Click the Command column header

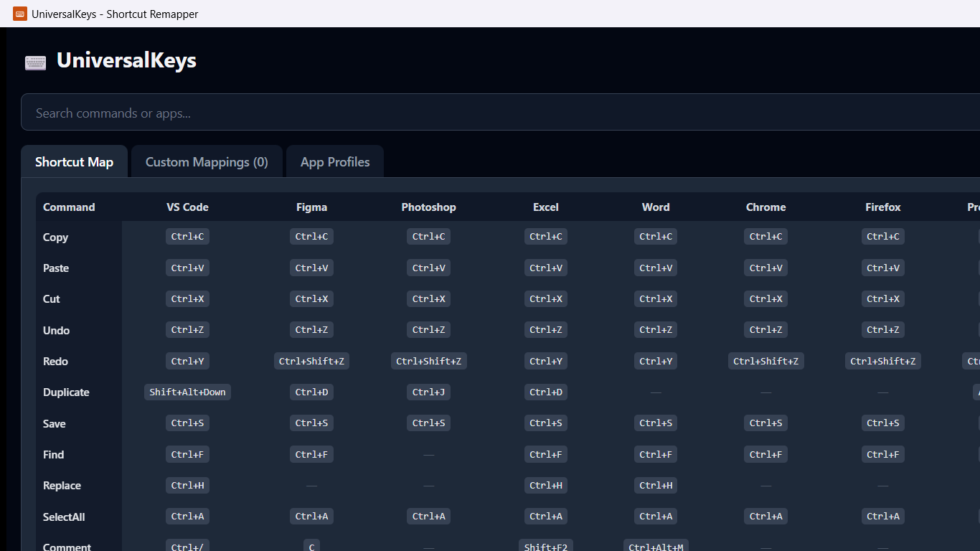tap(69, 207)
